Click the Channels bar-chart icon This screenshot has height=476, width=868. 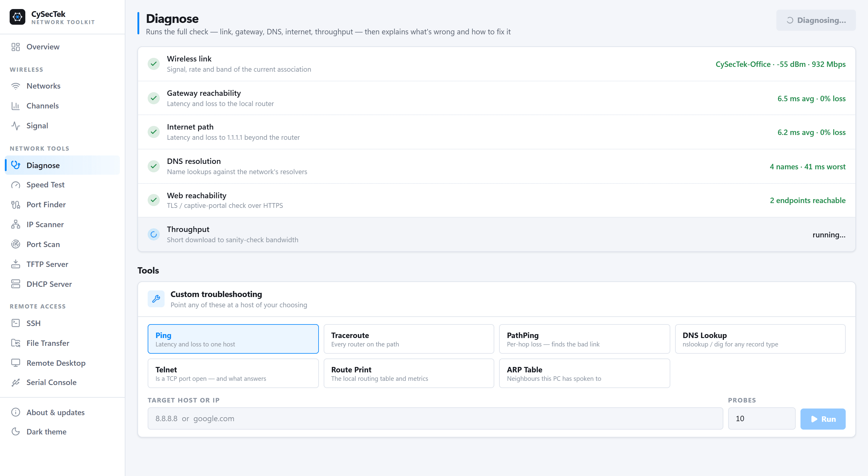click(x=15, y=106)
